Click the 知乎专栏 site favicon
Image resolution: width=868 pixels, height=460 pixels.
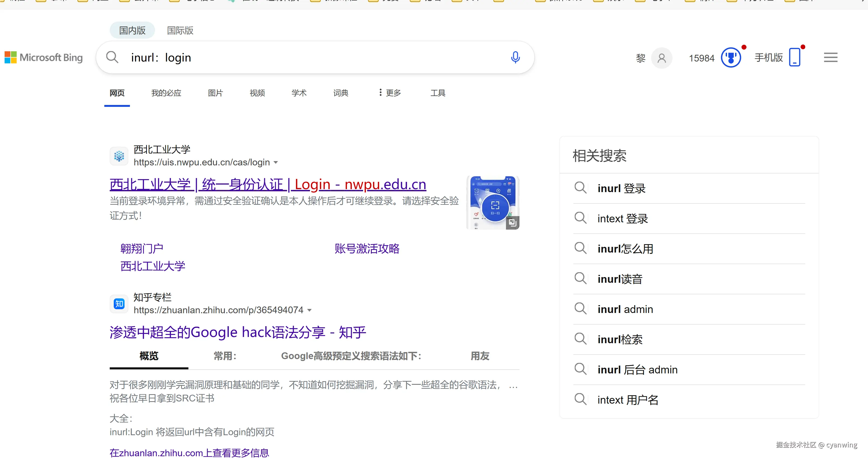coord(119,304)
